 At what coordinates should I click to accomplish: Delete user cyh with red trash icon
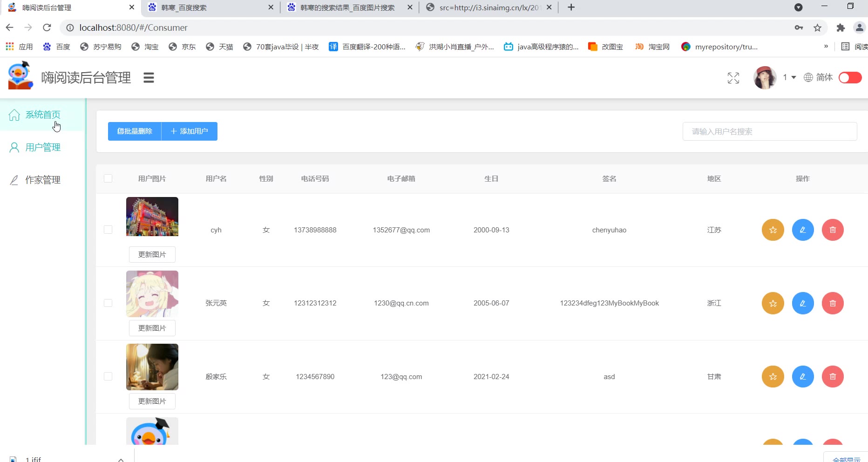pyautogui.click(x=833, y=230)
